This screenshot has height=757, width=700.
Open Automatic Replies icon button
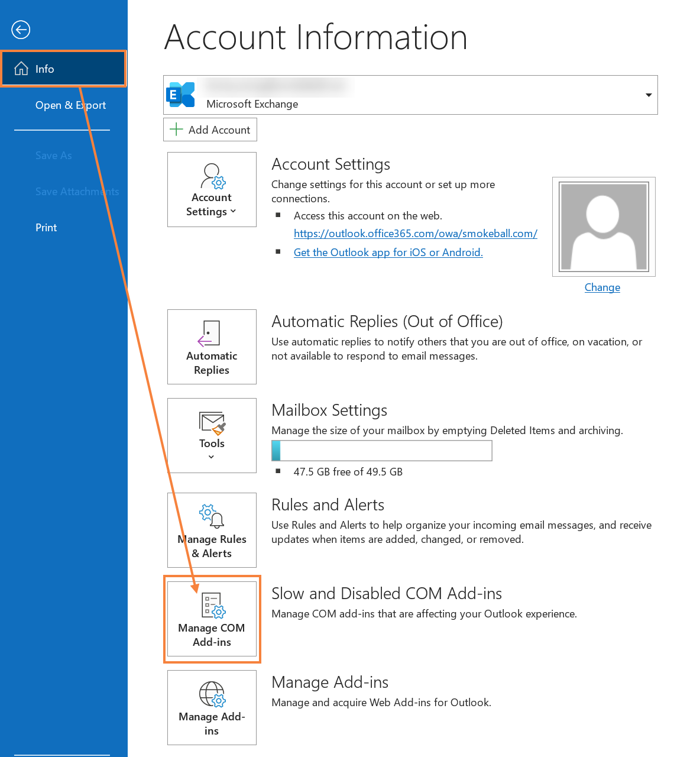pos(209,334)
